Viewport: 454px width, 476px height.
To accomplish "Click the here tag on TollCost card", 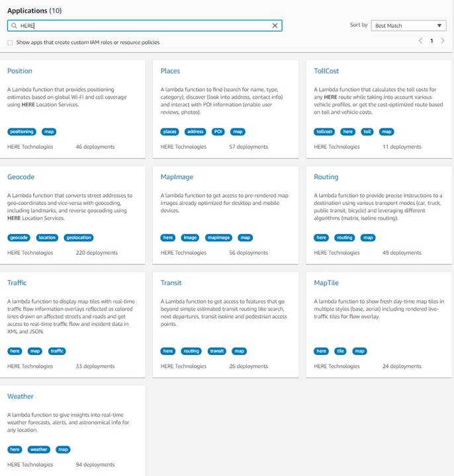I will pyautogui.click(x=347, y=132).
